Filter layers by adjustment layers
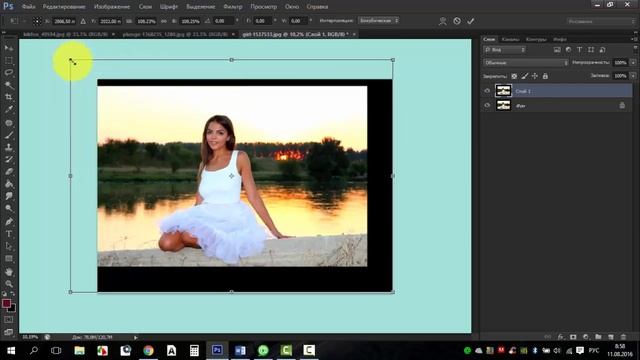The width and height of the screenshot is (640, 360). coord(568,50)
